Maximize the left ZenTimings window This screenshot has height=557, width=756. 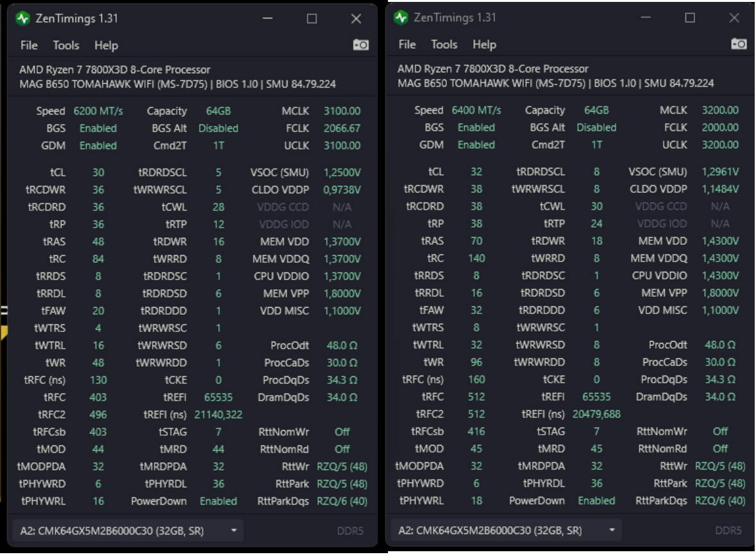pos(312,19)
